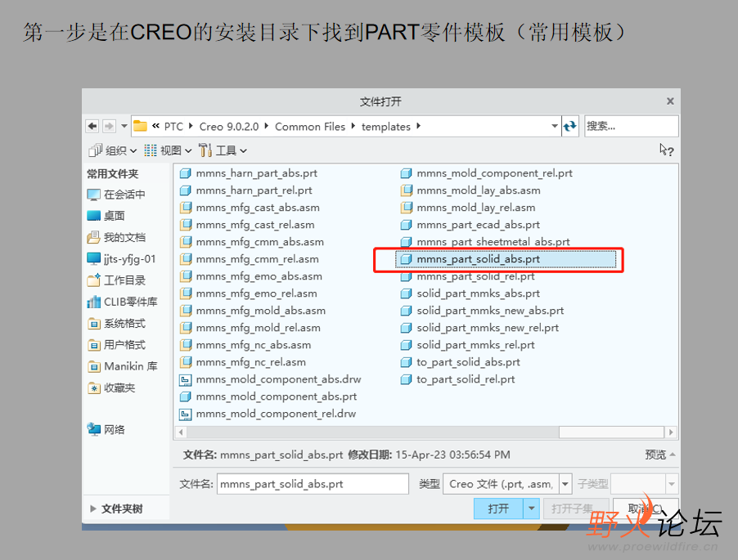This screenshot has height=560, width=738.
Task: Select mmns_part_ecad_abs.prt file
Action: pos(470,225)
